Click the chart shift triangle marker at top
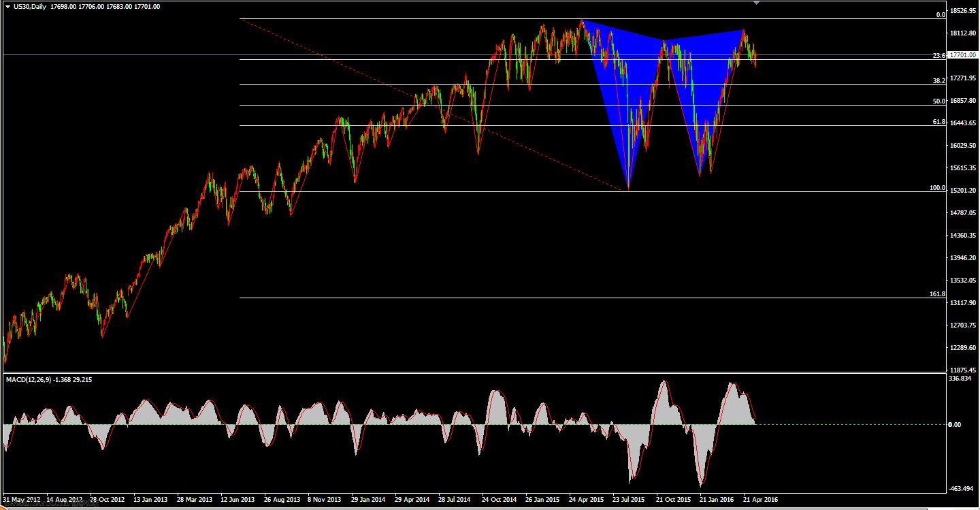This screenshot has height=510, width=980. pyautogui.click(x=757, y=3)
